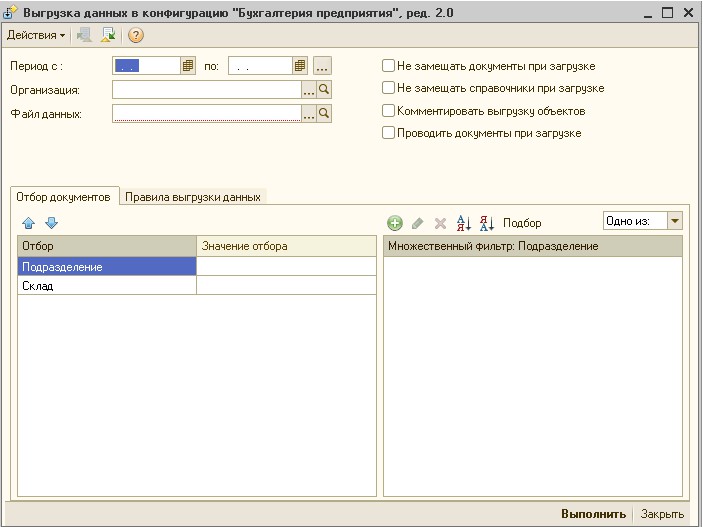
Task: Delete the entry with the X icon
Action: pyautogui.click(x=440, y=223)
